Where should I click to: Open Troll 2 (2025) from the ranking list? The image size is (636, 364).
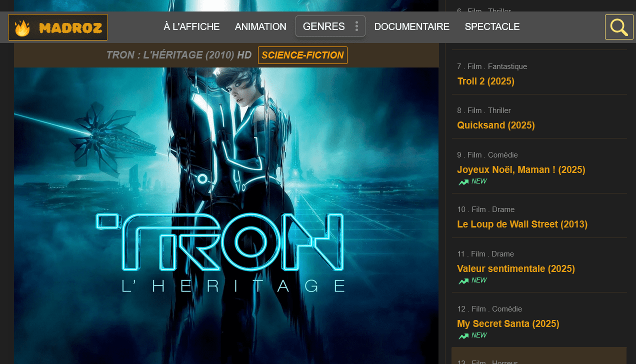pos(485,81)
